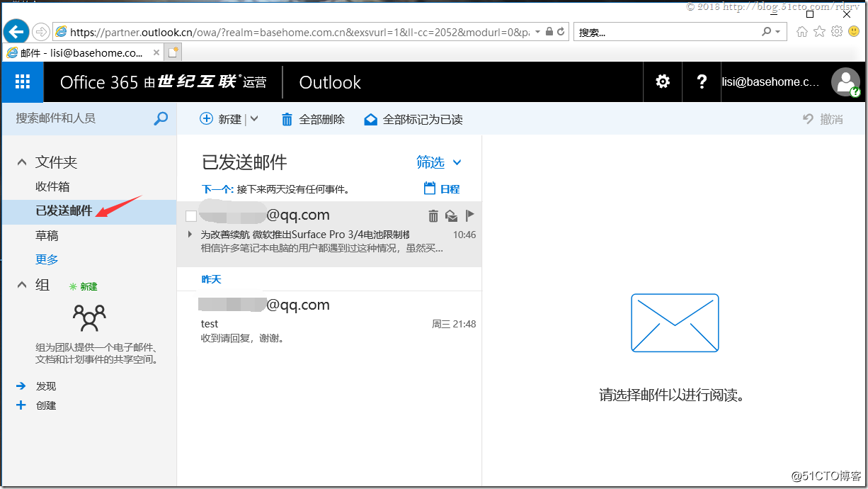Open the browser home icon

[x=802, y=32]
